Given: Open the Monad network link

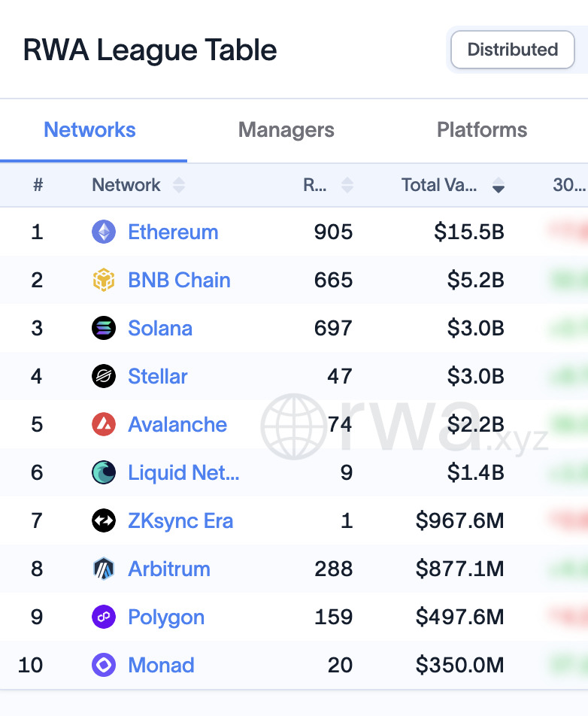Looking at the screenshot, I should [x=161, y=665].
